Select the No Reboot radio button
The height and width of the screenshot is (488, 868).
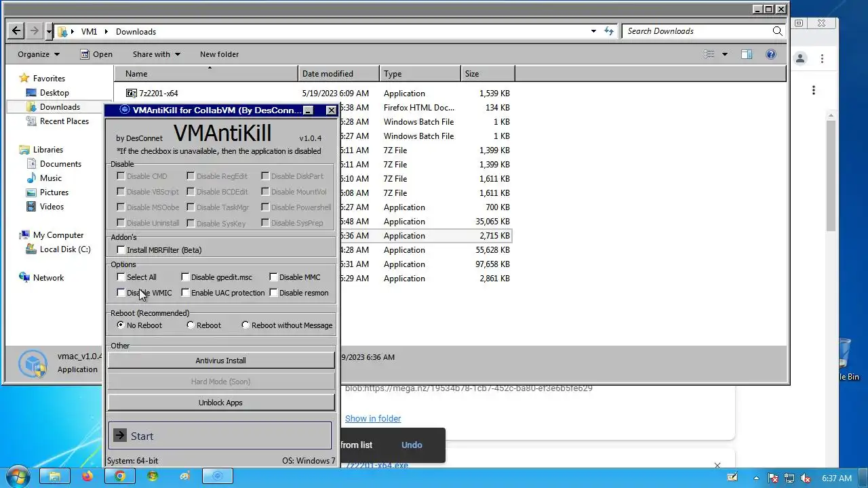(121, 325)
